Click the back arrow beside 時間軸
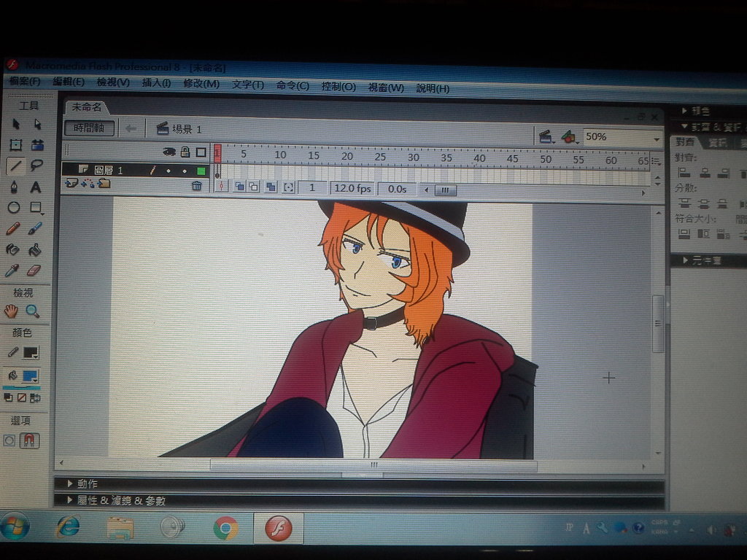747x560 pixels. (131, 128)
